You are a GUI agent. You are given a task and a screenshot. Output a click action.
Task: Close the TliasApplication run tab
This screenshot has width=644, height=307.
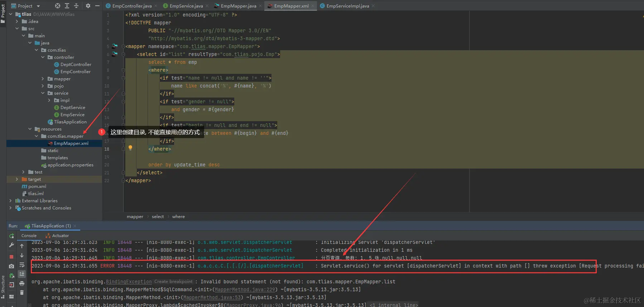coord(75,226)
